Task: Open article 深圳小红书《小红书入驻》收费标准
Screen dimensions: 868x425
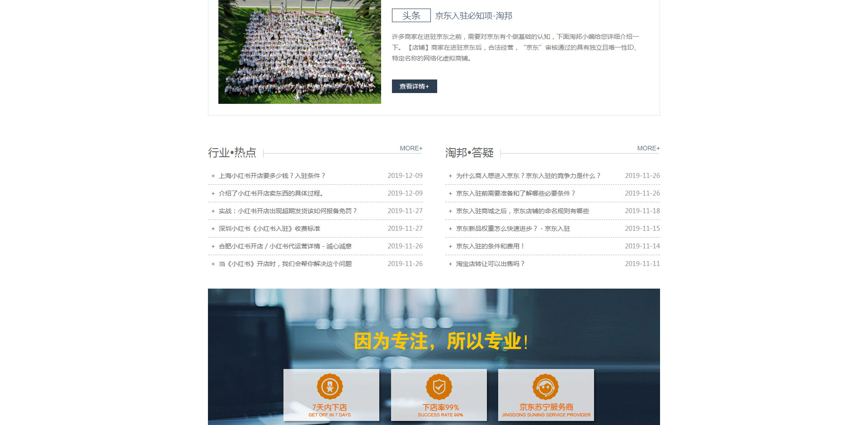Action: point(269,229)
